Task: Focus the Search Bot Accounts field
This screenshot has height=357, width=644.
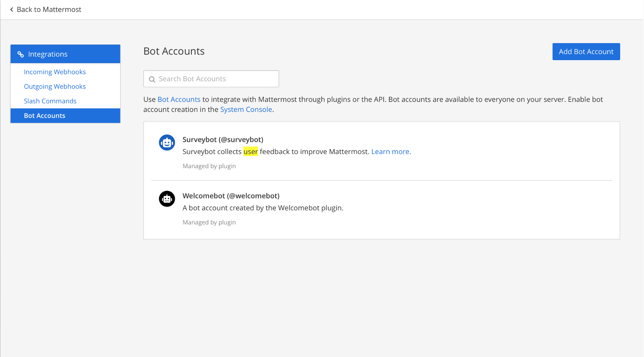Action: tap(216, 79)
